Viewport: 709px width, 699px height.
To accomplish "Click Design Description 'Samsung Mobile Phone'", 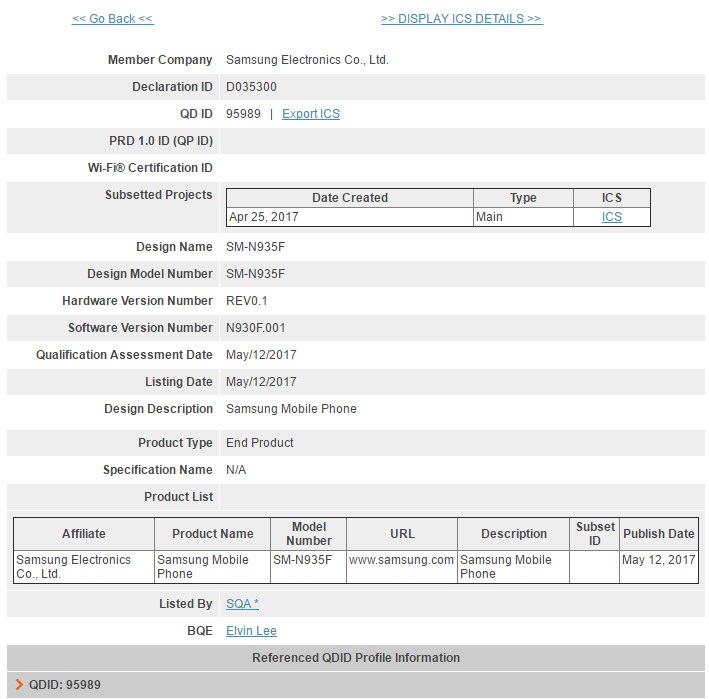I will pos(291,409).
